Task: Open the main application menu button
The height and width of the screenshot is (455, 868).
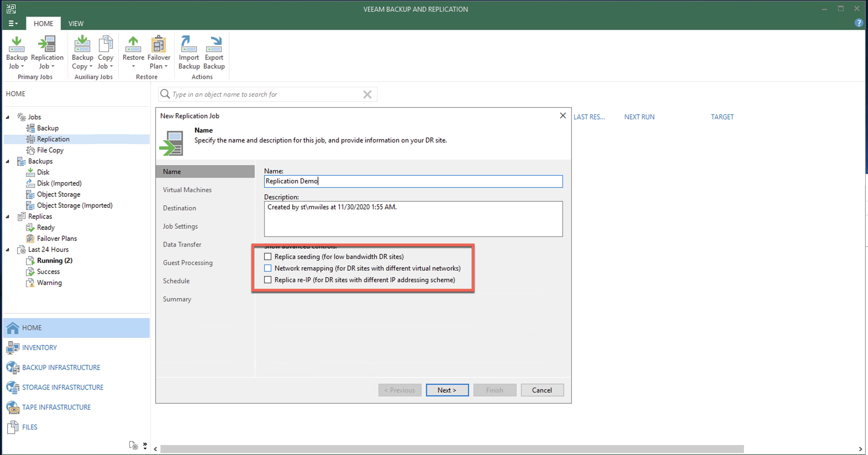Action: click(13, 23)
